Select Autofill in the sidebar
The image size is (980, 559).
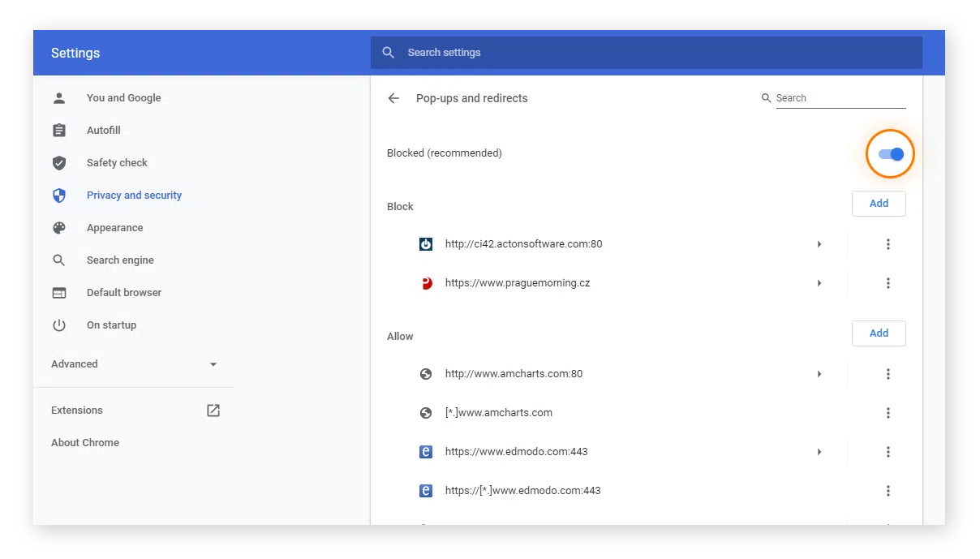[104, 131]
